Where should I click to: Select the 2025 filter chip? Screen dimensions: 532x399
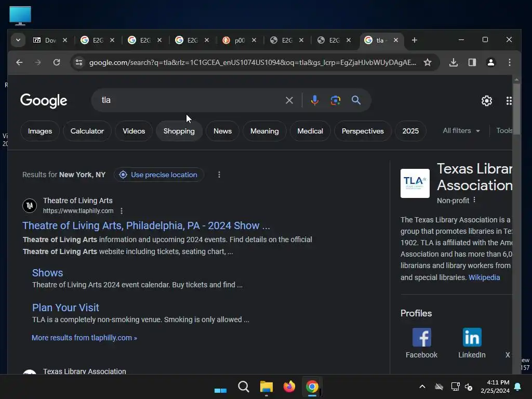(410, 131)
